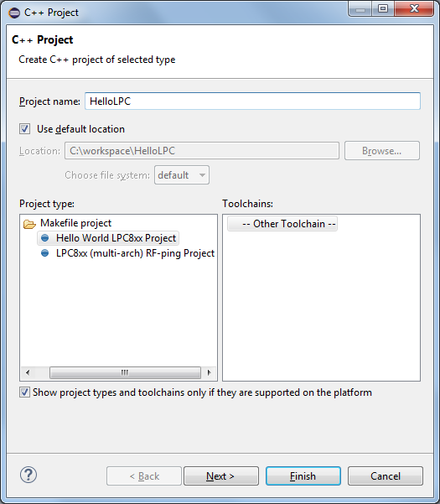Click the Finish button
The width and height of the screenshot is (440, 504).
coord(303,476)
